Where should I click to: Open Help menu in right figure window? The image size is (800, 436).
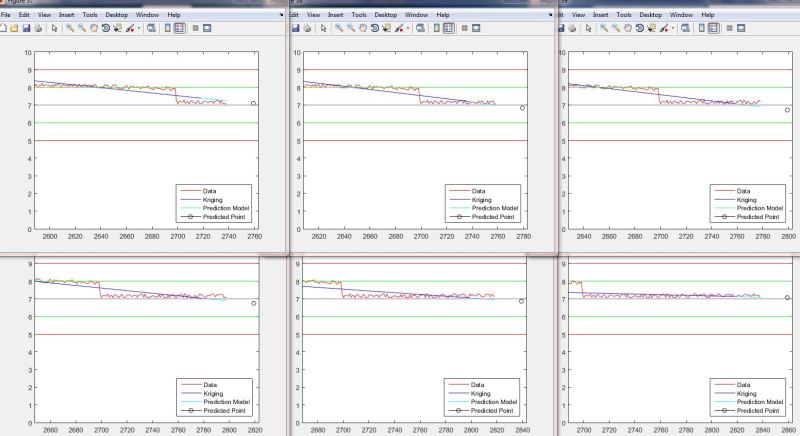tap(708, 15)
